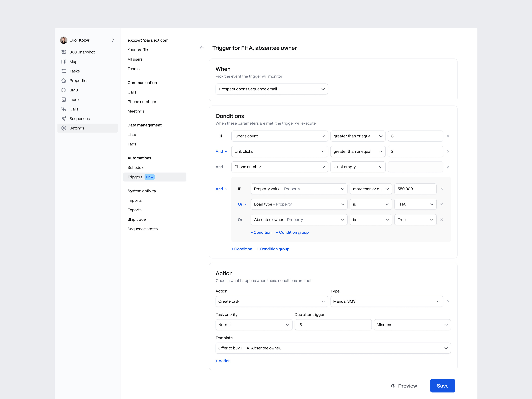Check the Inbox from the sidebar
532x399 pixels.
[74, 99]
